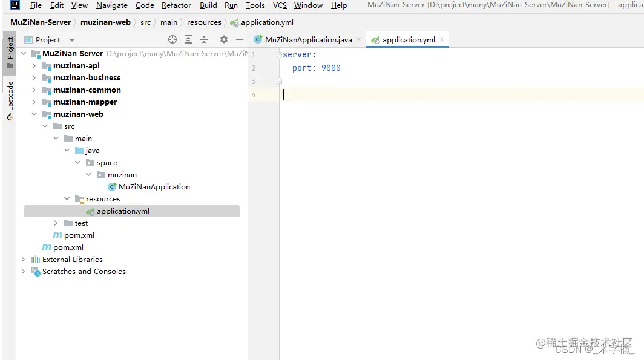Screen dimensions: 644x360
Task: Expand the muzinan-common module
Action: (x=34, y=90)
